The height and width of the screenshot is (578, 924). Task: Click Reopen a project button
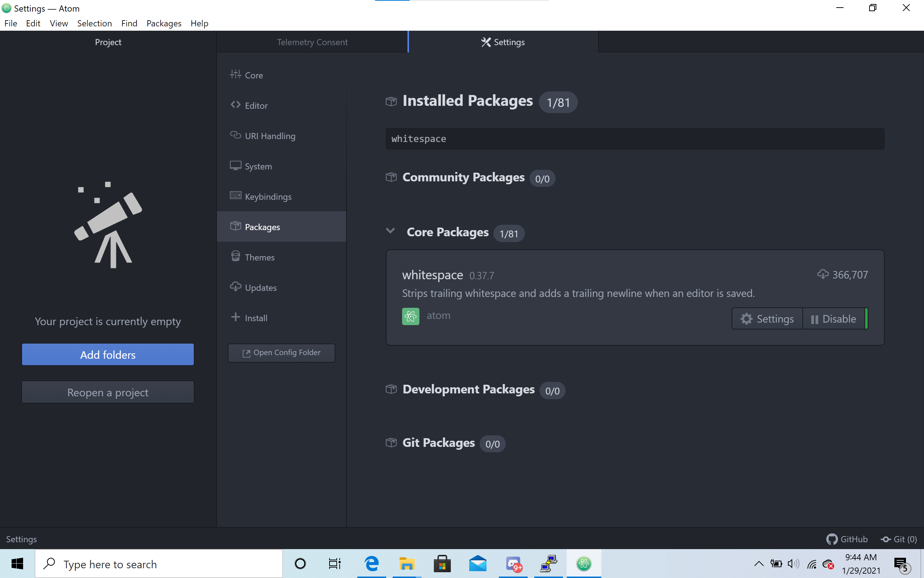coord(108,392)
